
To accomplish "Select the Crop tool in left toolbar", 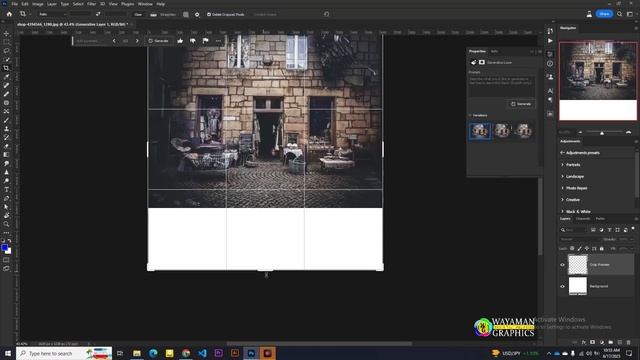I will click(6, 68).
